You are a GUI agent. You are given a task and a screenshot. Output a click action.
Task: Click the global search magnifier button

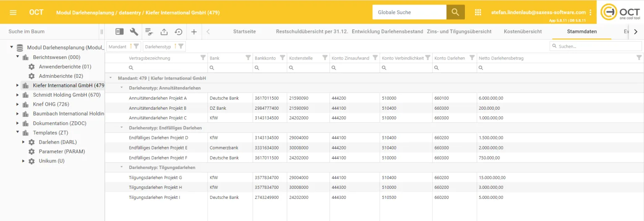(x=455, y=13)
